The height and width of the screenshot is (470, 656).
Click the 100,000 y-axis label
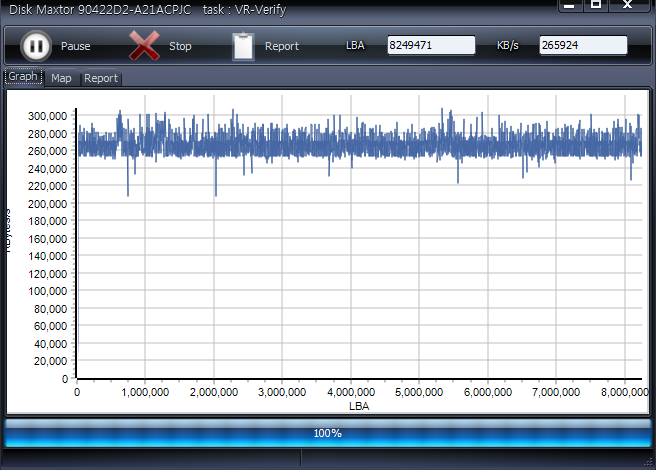(x=47, y=291)
